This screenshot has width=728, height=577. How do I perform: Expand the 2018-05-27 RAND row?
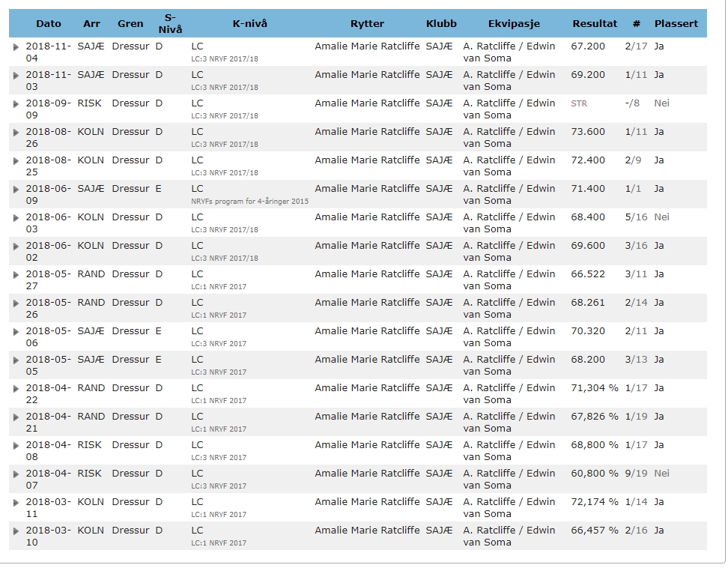pos(16,274)
